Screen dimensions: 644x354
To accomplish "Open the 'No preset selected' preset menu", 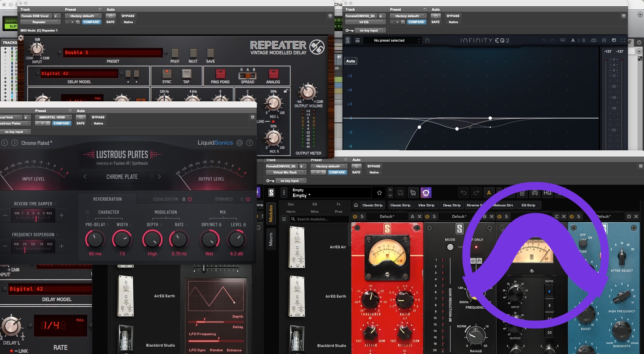I will click(397, 40).
